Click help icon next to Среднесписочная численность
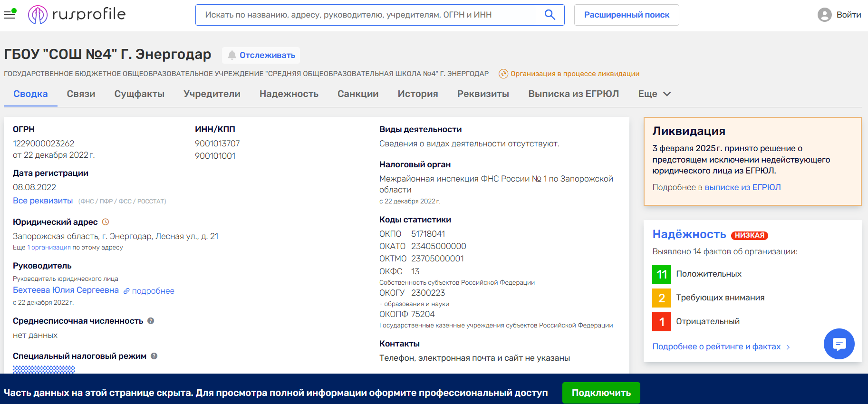This screenshot has height=404, width=868. (151, 321)
